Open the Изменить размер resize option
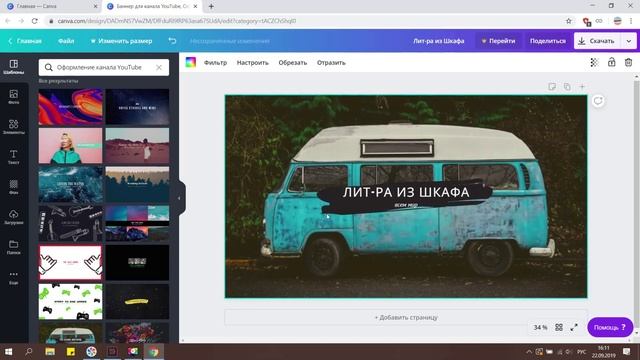This screenshot has height=360, width=640. (x=121, y=41)
